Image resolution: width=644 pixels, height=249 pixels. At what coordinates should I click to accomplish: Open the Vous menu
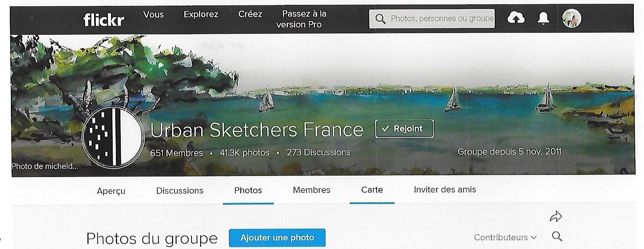[x=153, y=15]
